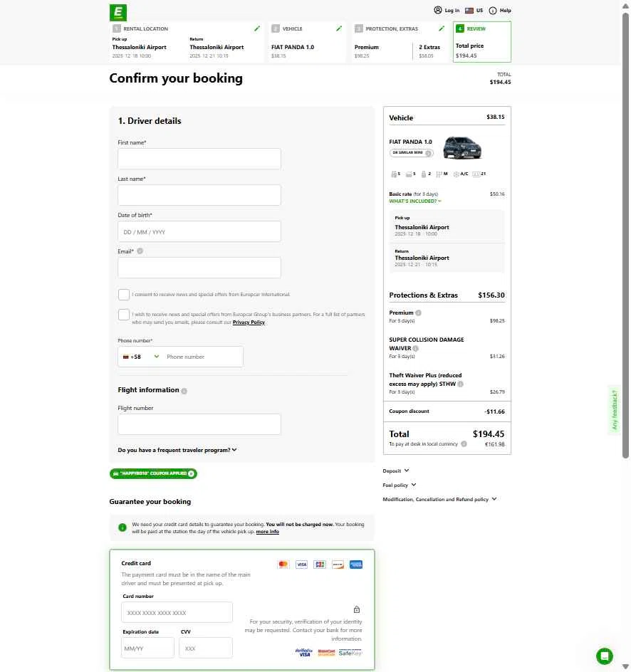631x672 pixels.
Task: Go to Vehicle step
Action: point(307,42)
